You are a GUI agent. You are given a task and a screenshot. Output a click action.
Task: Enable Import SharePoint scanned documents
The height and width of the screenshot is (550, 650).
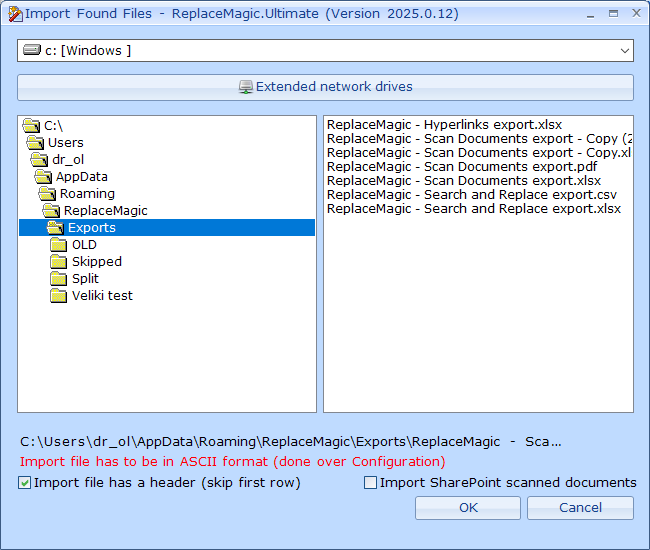pos(371,483)
